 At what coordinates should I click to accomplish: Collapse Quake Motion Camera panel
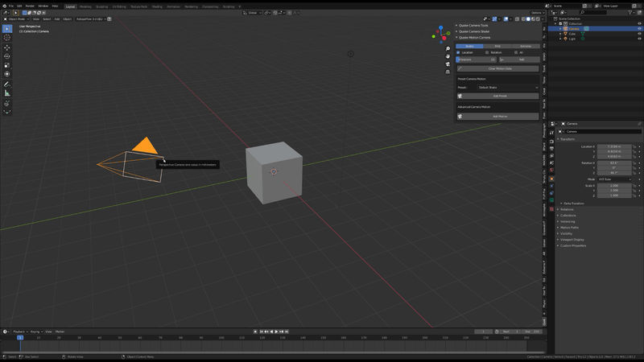(474, 37)
